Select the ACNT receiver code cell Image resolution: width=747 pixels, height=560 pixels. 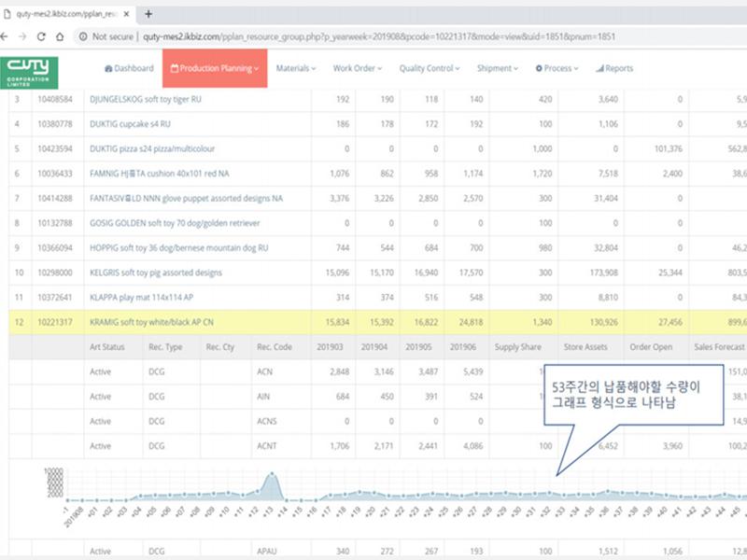pyautogui.click(x=267, y=446)
